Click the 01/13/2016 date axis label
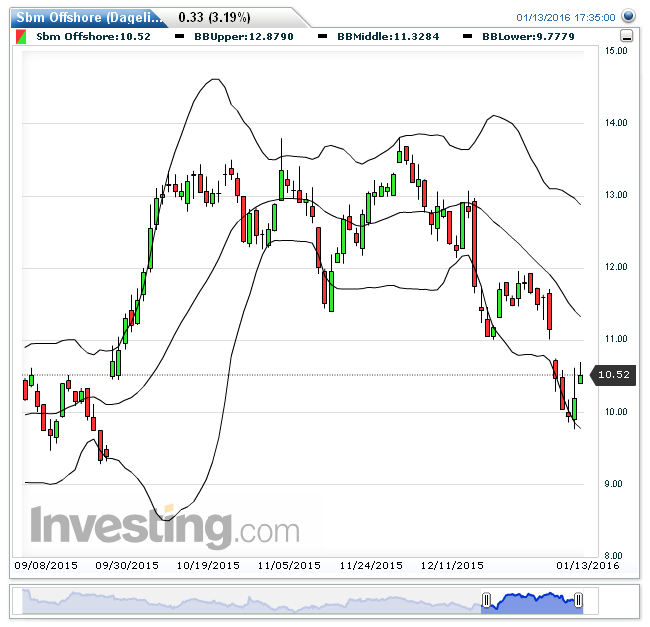The width and height of the screenshot is (650, 627). pyautogui.click(x=588, y=565)
